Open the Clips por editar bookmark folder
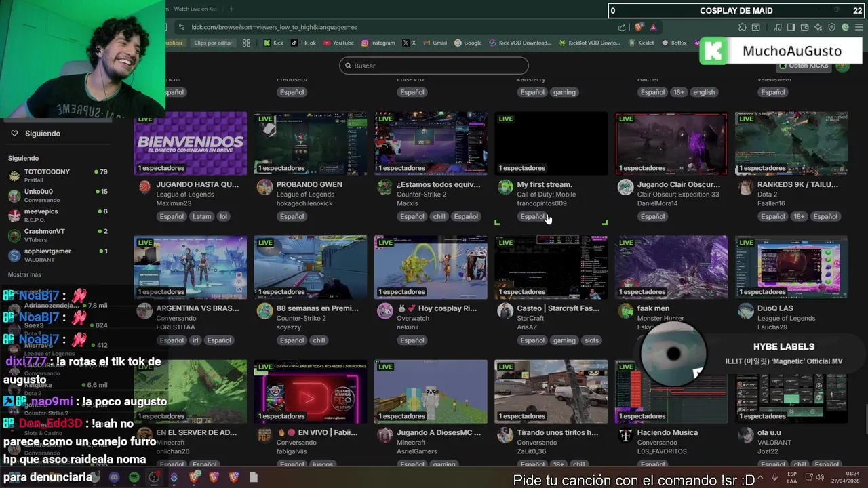The height and width of the screenshot is (488, 868). [213, 43]
